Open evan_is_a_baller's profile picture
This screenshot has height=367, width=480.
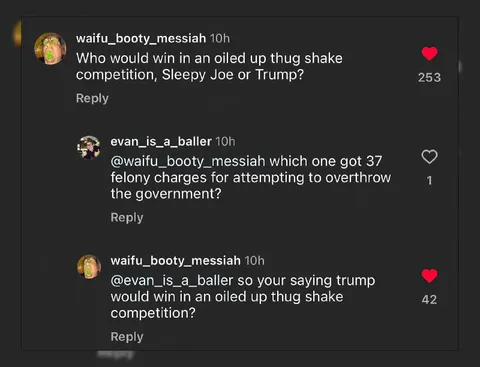pos(89,147)
